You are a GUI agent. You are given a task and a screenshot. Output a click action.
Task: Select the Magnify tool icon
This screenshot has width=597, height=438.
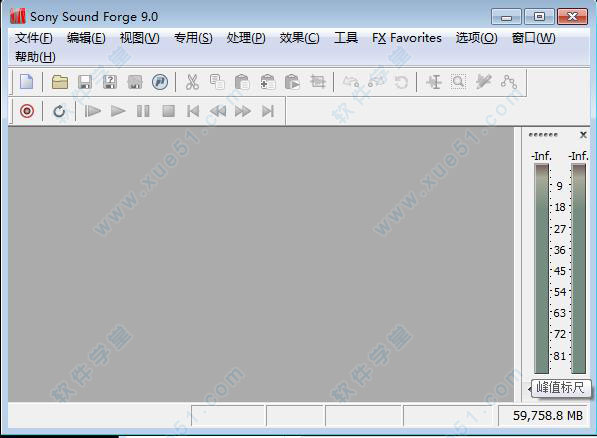(x=458, y=82)
